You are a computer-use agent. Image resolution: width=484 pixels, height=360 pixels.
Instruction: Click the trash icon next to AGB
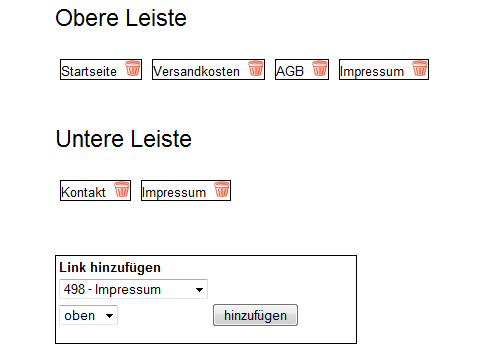coord(320,68)
